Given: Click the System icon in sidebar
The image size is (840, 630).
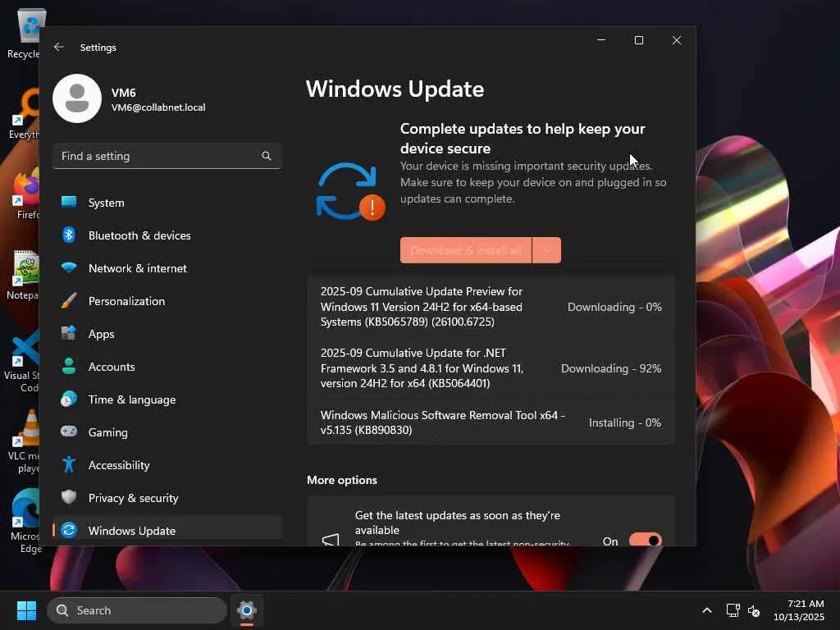Looking at the screenshot, I should 69,202.
